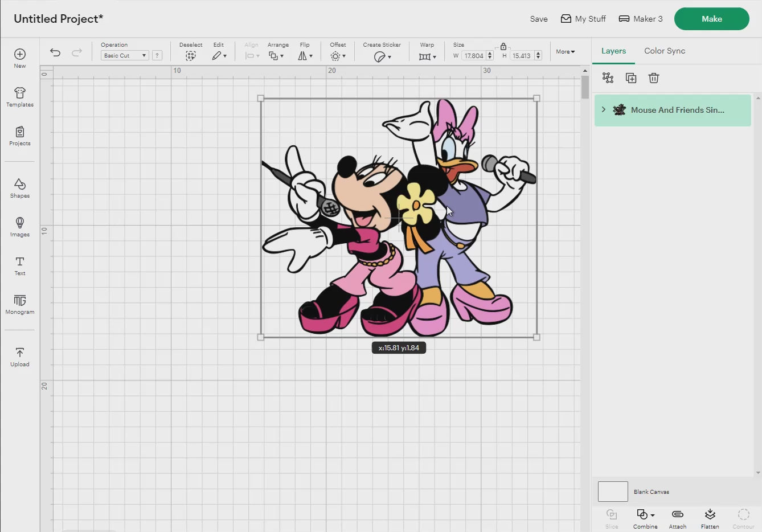Click the Duplicate layer icon
Image resolution: width=762 pixels, height=532 pixels.
click(x=631, y=78)
